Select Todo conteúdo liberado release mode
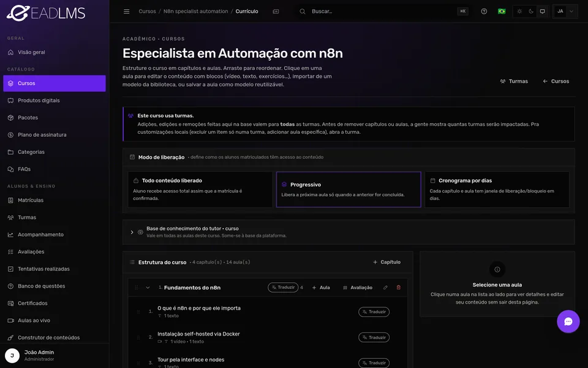 pos(200,190)
